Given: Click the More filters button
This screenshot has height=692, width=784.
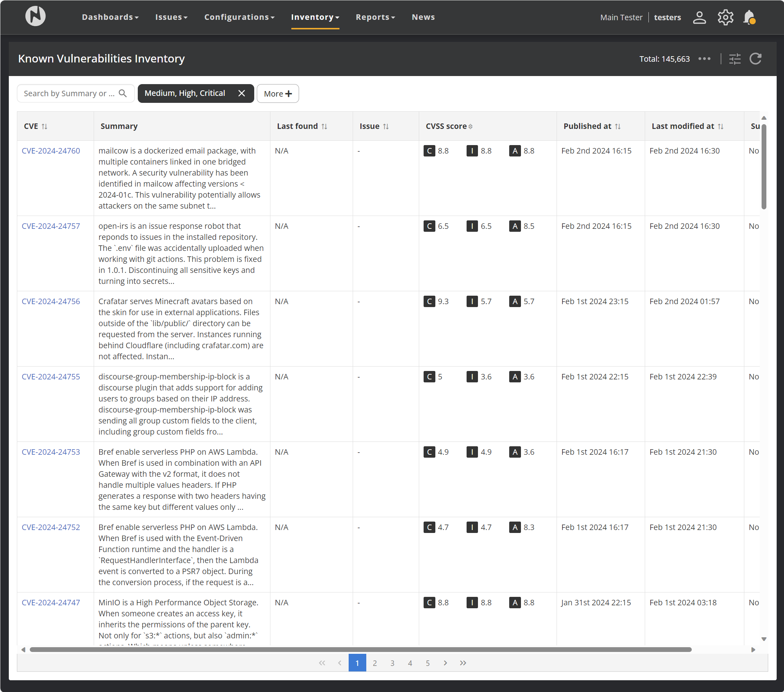Looking at the screenshot, I should point(278,94).
